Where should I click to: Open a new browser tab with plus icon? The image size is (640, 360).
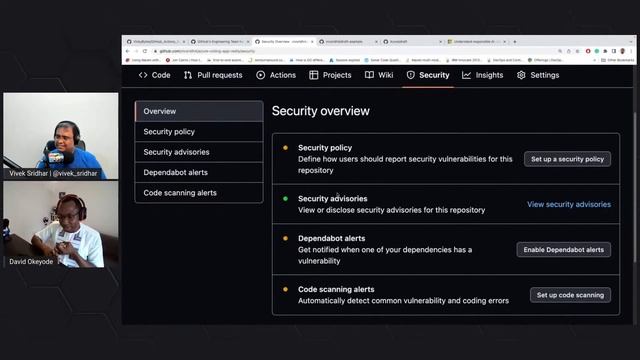tap(515, 42)
